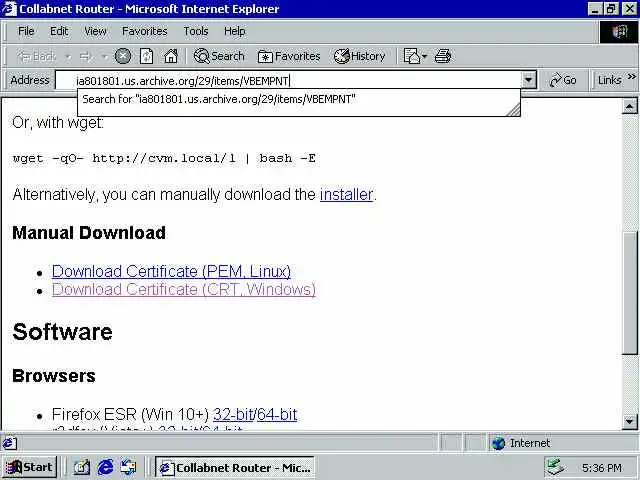Open the Address bar dropdown list
The image size is (640, 480).
529,80
